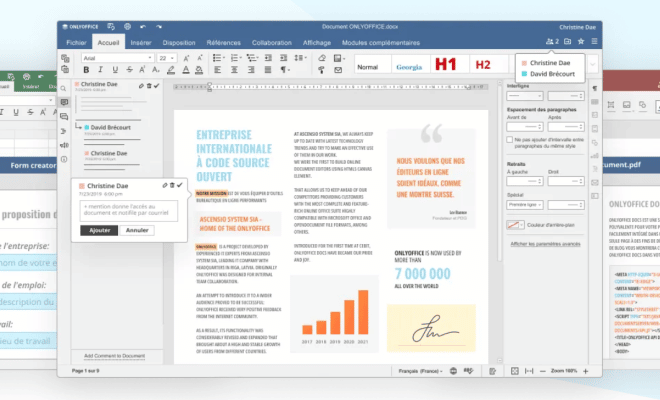Click the Ajouter button in the comment popup
660x400 pixels.
[99, 230]
